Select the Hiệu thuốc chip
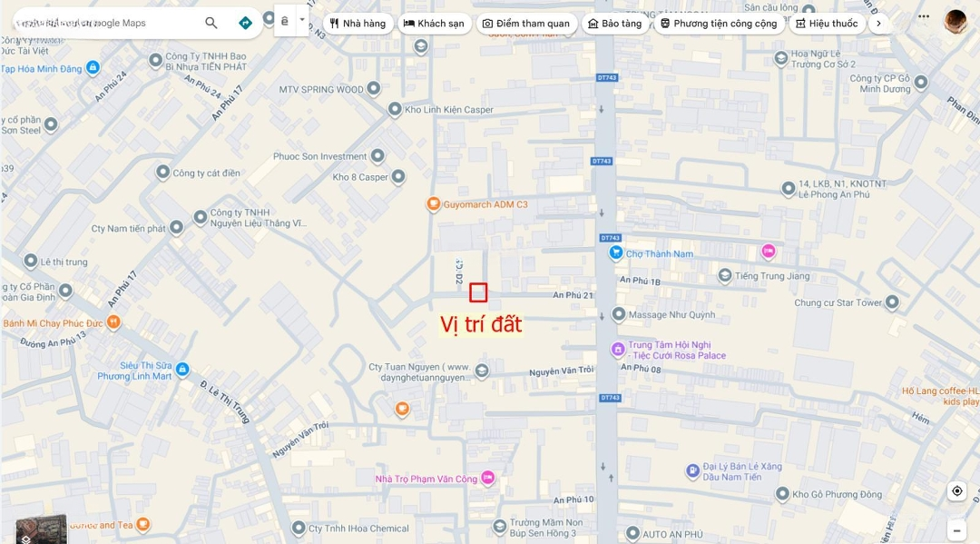Image resolution: width=980 pixels, height=544 pixels. pos(827,23)
